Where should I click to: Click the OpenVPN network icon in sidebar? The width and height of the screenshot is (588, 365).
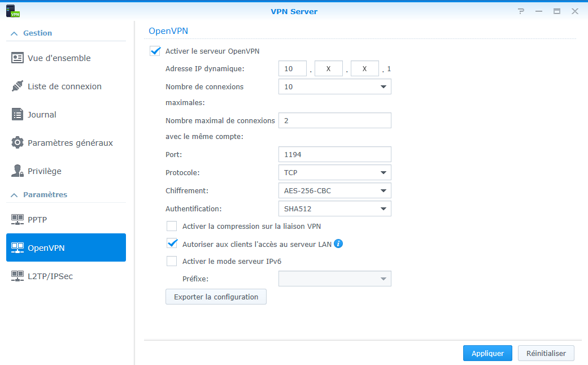tap(18, 247)
